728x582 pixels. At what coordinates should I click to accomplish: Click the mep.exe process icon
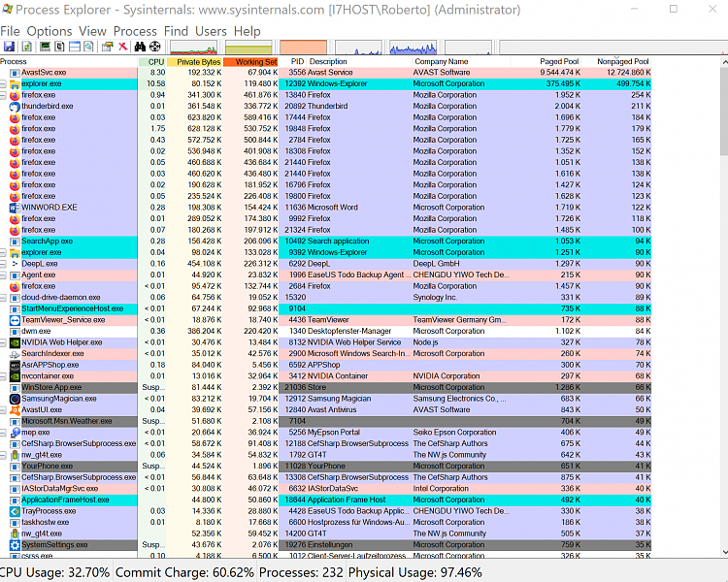click(15, 433)
